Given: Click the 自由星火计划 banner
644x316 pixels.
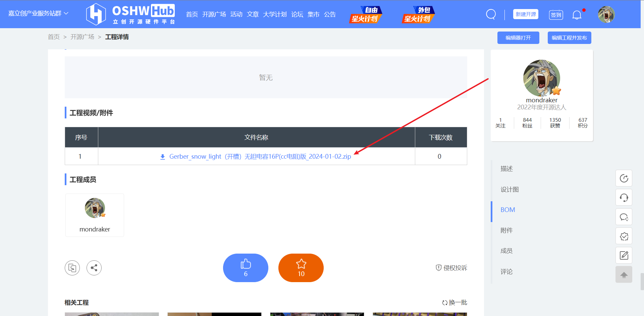Looking at the screenshot, I should tap(366, 14).
